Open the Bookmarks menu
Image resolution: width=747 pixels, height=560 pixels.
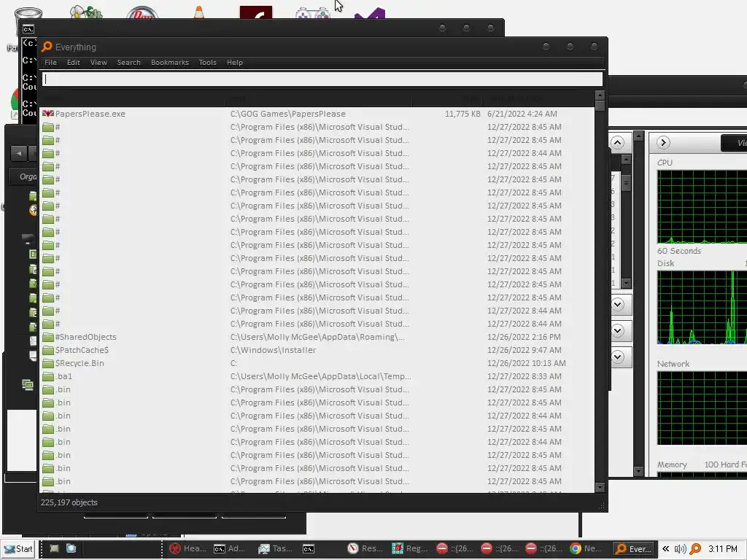point(169,63)
